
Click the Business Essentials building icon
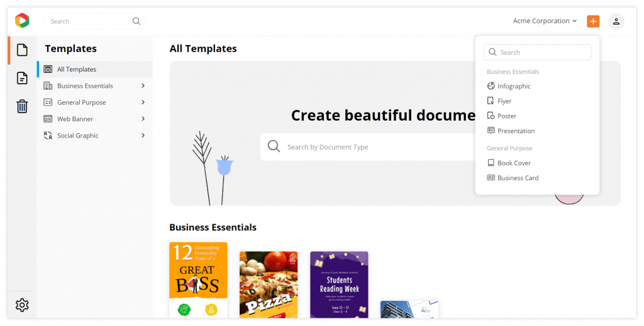(48, 85)
